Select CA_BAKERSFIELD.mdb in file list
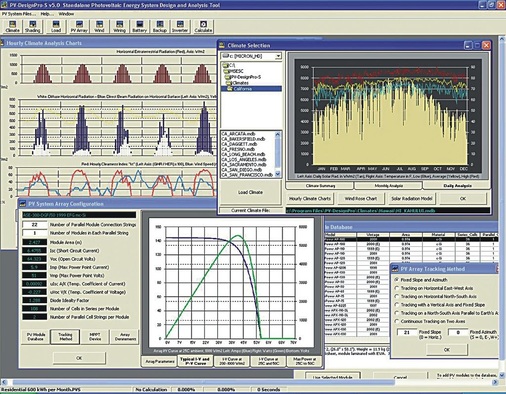This screenshot has height=394, width=506. (244, 139)
